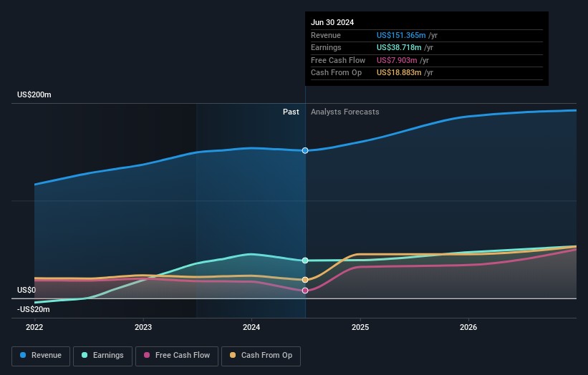
Task: Click the "Analysts Forecasts" label
Action: 344,112
